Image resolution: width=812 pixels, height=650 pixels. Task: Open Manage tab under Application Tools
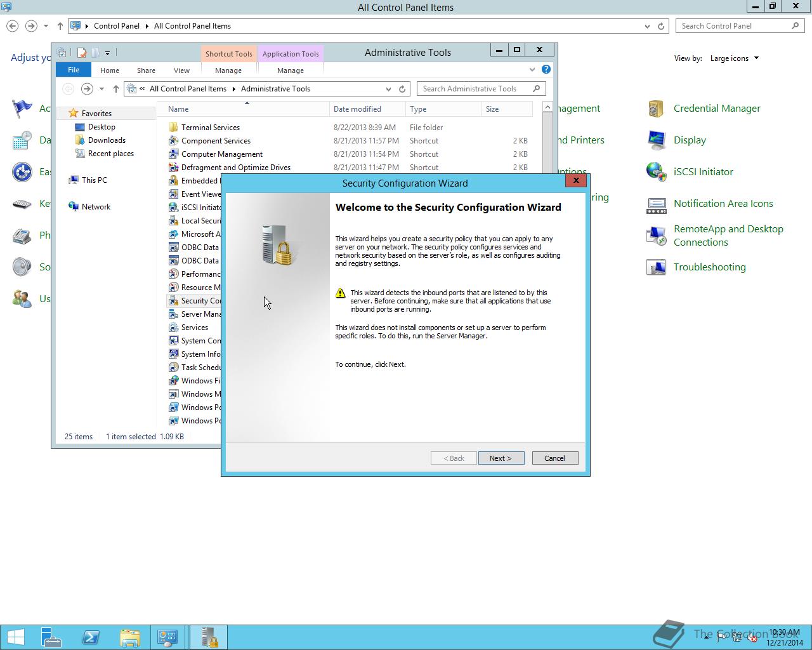291,70
